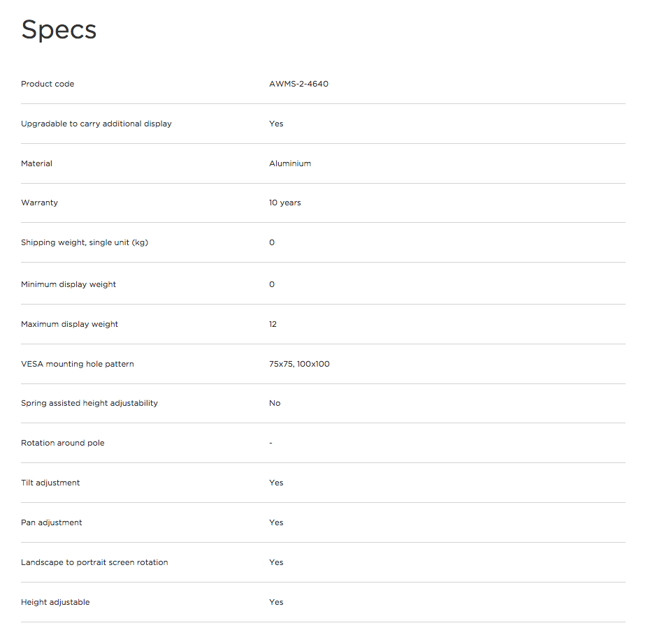Viewport: 671px width, 644px height.
Task: Click the Warranty label
Action: [39, 203]
